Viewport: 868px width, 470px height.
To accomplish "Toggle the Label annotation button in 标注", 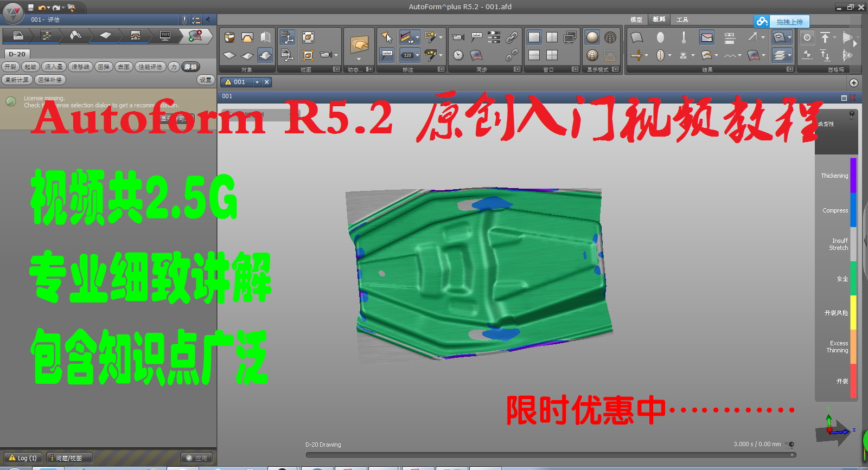I will tap(387, 55).
